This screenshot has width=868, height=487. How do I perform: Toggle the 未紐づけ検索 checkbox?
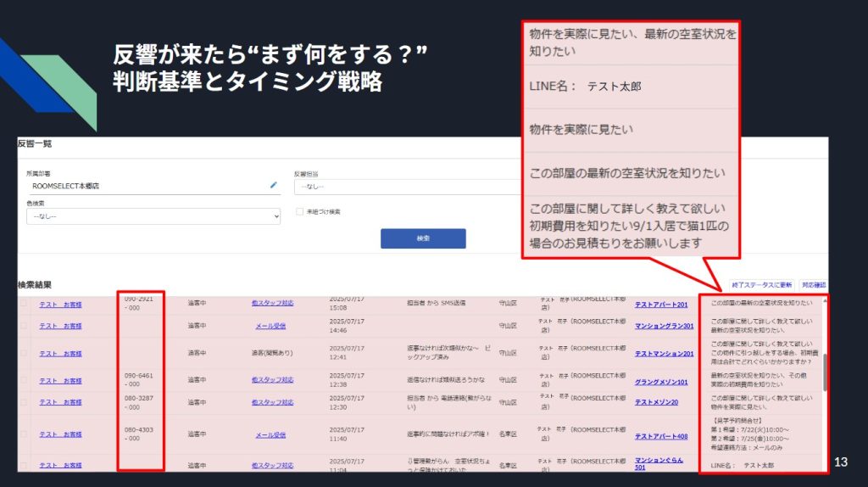[x=299, y=212]
